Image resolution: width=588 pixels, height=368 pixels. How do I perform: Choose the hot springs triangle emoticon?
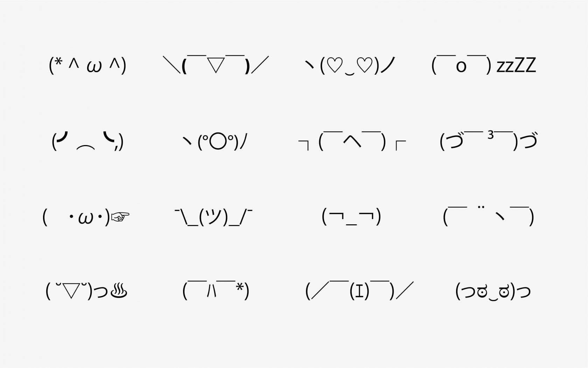coord(86,291)
